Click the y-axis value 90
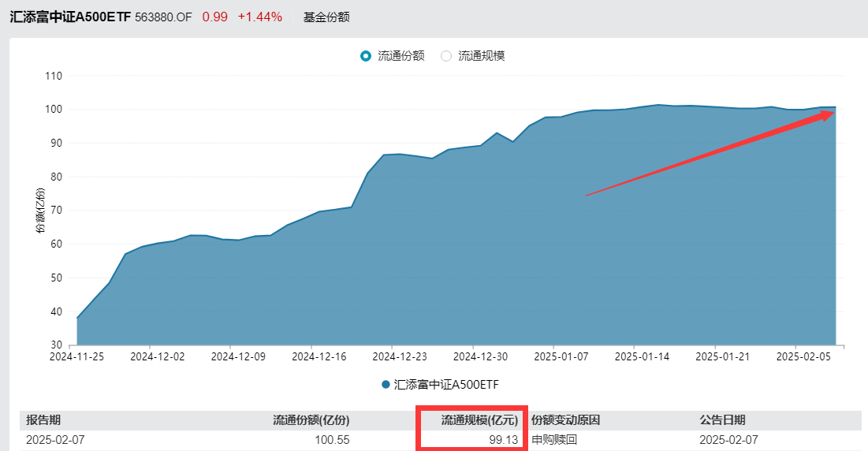The height and width of the screenshot is (451, 868). point(57,143)
